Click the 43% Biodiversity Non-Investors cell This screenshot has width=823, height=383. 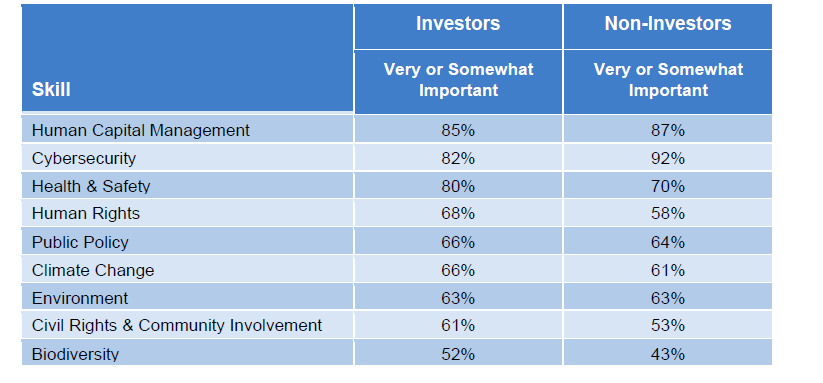coord(668,354)
